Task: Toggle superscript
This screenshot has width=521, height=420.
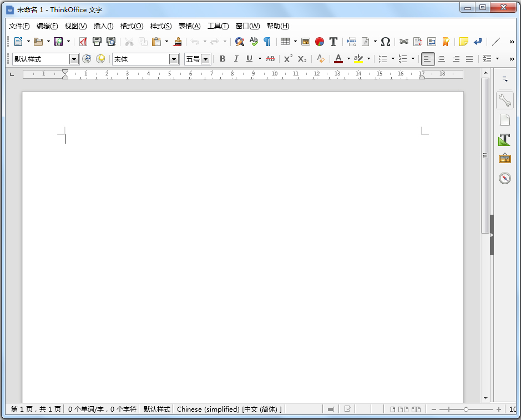Action: click(x=288, y=59)
